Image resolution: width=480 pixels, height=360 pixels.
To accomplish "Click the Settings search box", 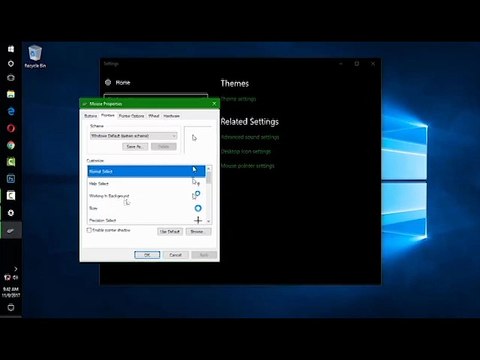I will [x=155, y=95].
